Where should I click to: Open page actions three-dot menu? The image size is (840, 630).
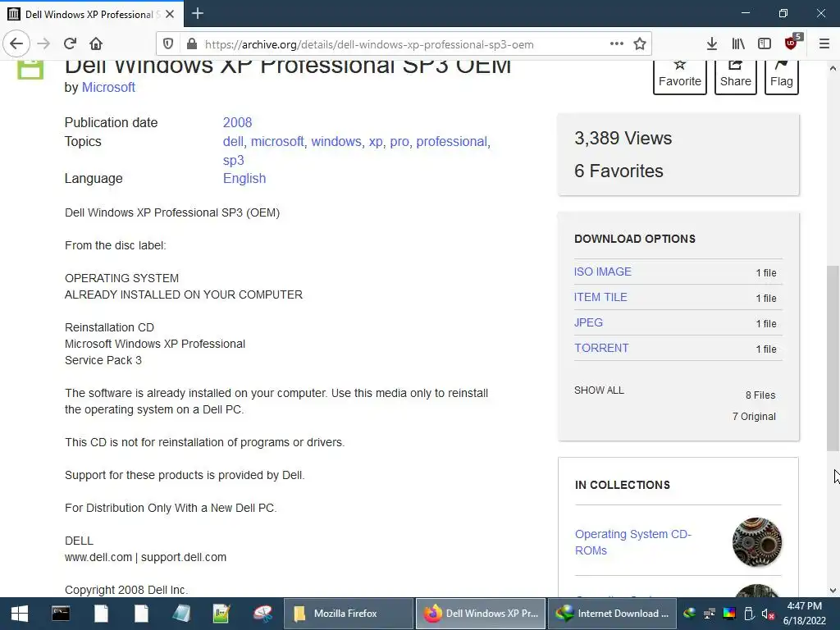click(617, 44)
